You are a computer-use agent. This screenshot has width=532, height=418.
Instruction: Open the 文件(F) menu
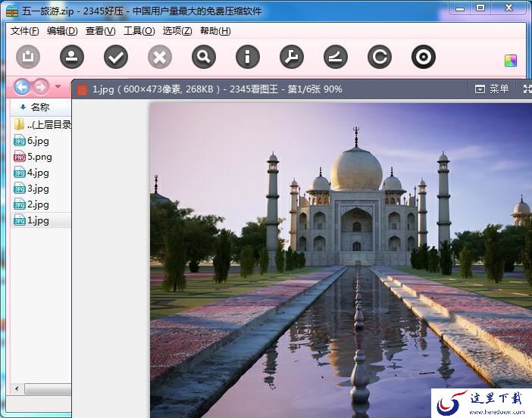25,31
